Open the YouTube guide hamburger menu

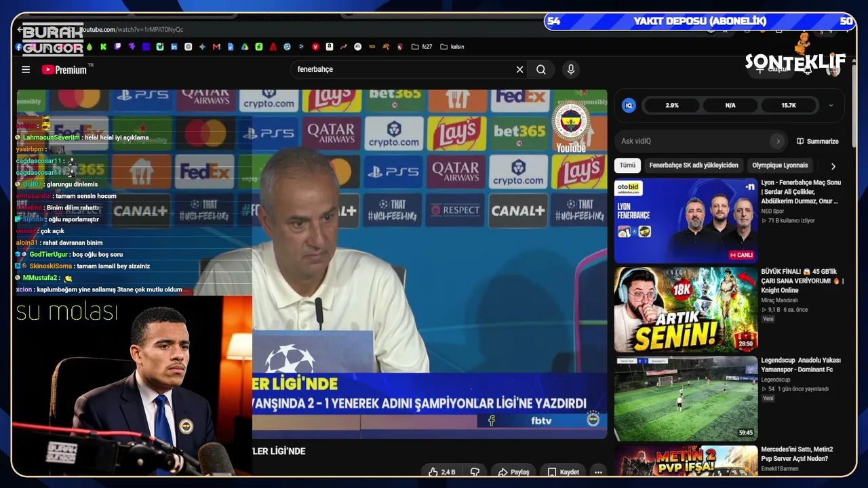(x=26, y=69)
